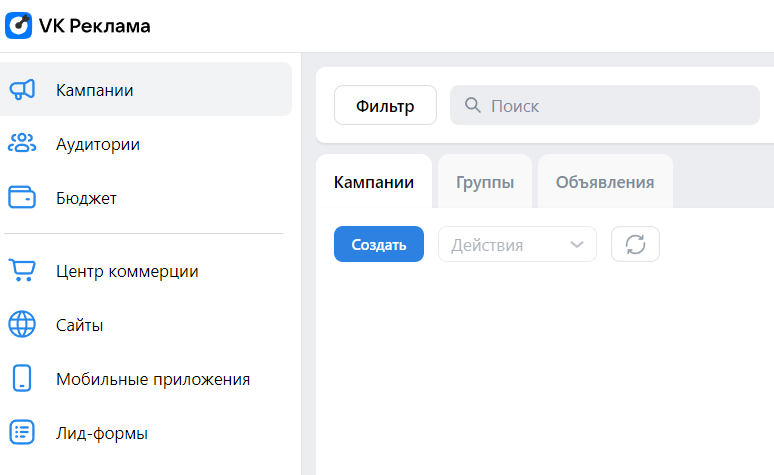The height and width of the screenshot is (475, 774).
Task: Click the chevron arrow in the Действия box
Action: (577, 244)
